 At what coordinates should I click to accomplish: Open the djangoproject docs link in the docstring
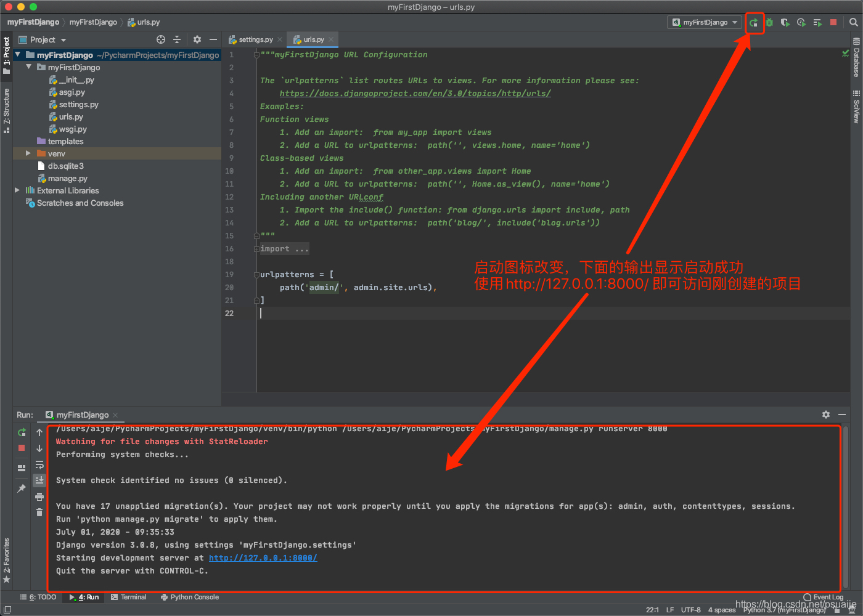tap(415, 94)
